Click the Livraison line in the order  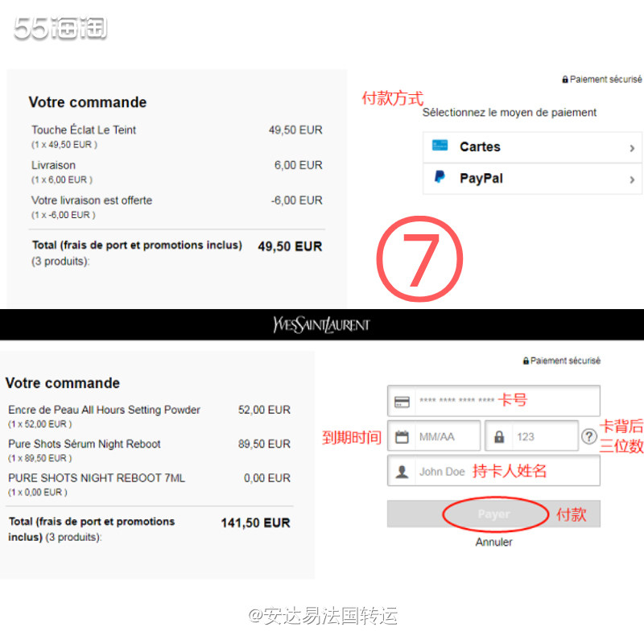(53, 165)
